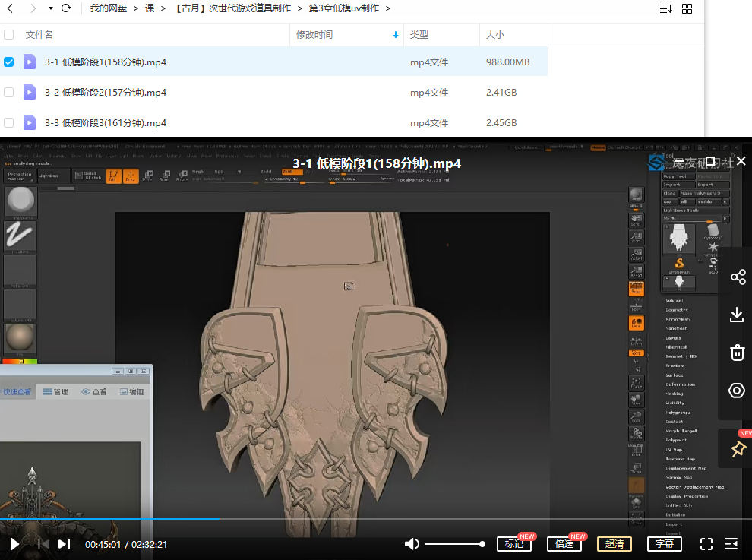Switch file list to grid view

(x=687, y=9)
